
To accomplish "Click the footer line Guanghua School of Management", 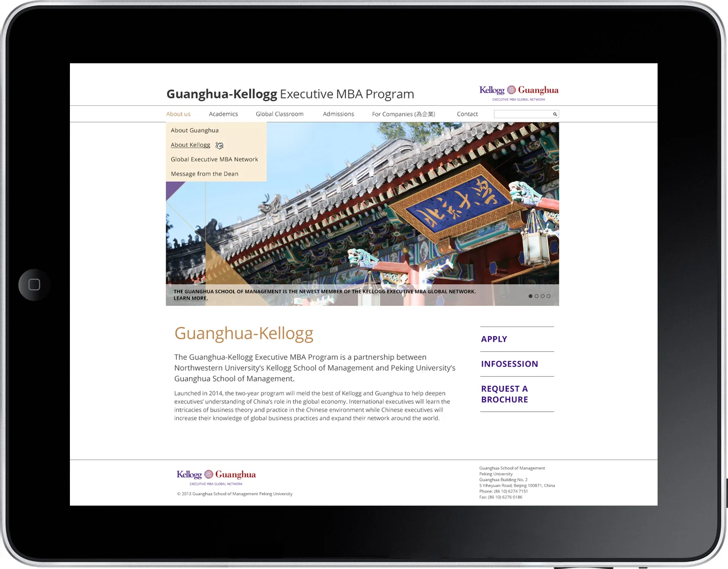I will 512,468.
